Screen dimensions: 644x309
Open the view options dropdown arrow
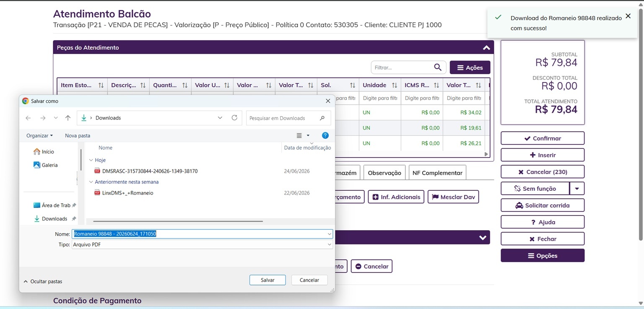[x=308, y=135]
